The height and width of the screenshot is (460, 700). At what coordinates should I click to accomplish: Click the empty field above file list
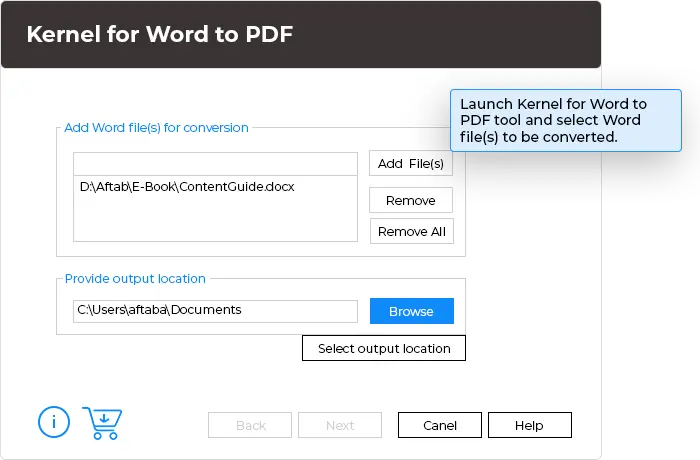215,164
